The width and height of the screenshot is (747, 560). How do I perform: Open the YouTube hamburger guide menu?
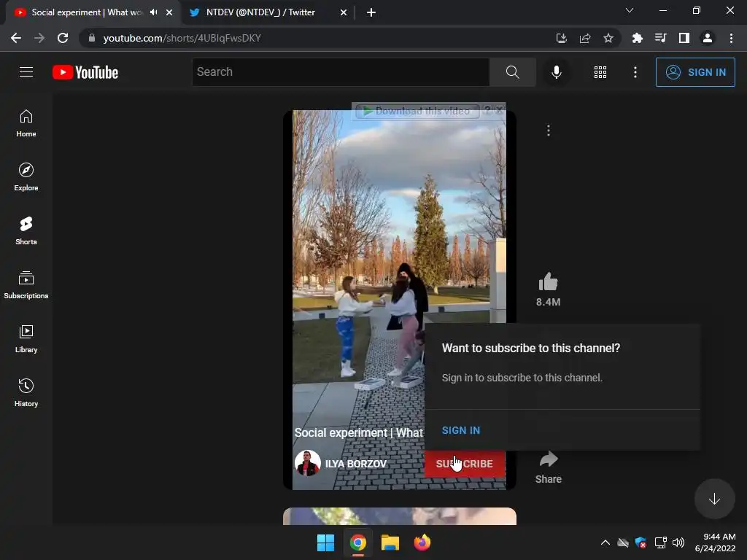26,72
